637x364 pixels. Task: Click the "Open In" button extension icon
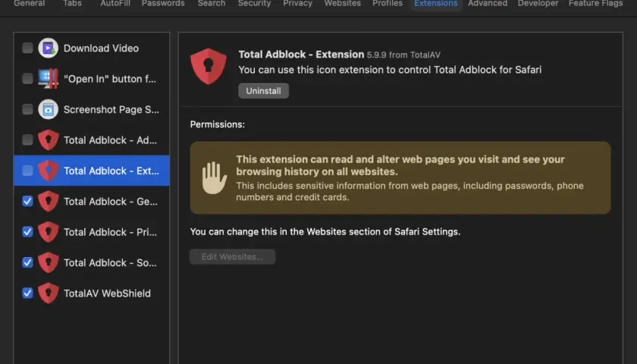pyautogui.click(x=49, y=78)
